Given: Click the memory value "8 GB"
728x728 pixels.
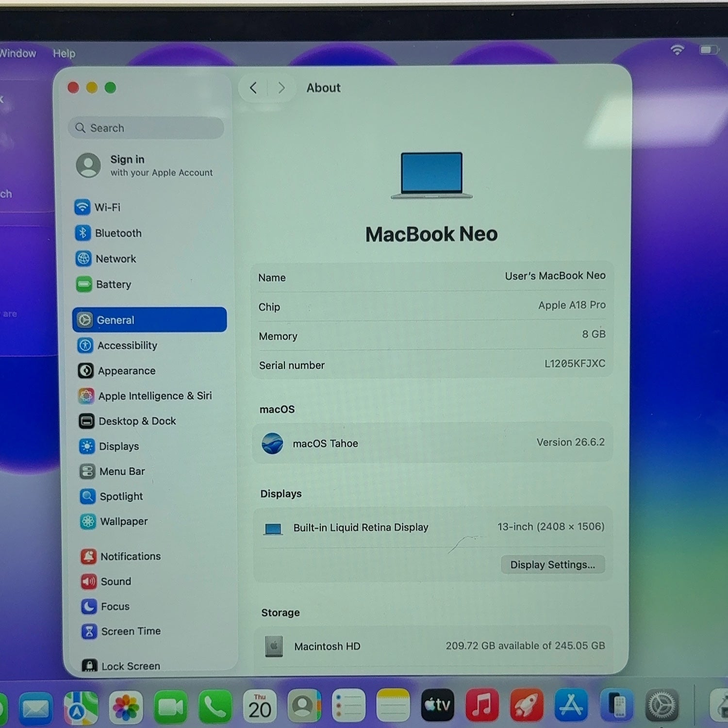Looking at the screenshot, I should tap(594, 334).
